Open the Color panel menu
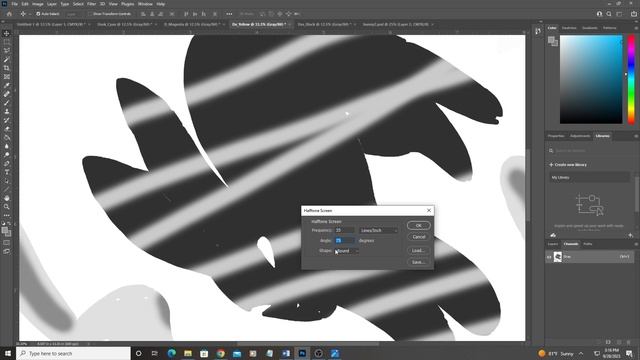640x360 pixels. coord(636,28)
